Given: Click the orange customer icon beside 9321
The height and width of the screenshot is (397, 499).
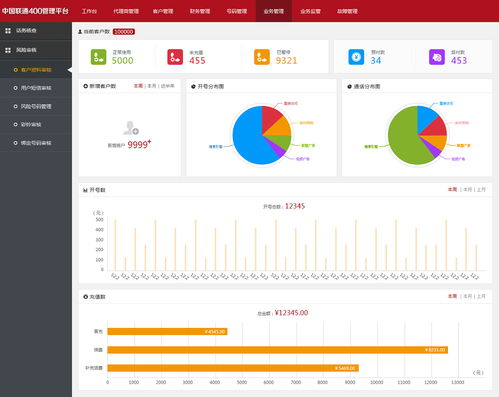Looking at the screenshot, I should (262, 57).
